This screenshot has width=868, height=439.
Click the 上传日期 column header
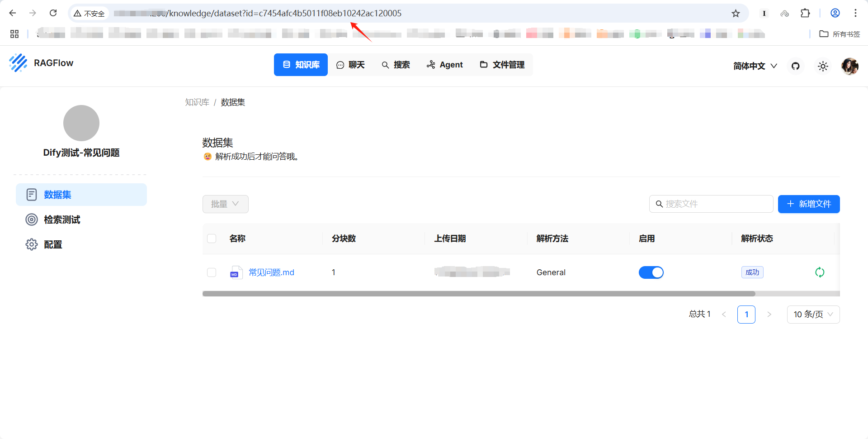450,239
